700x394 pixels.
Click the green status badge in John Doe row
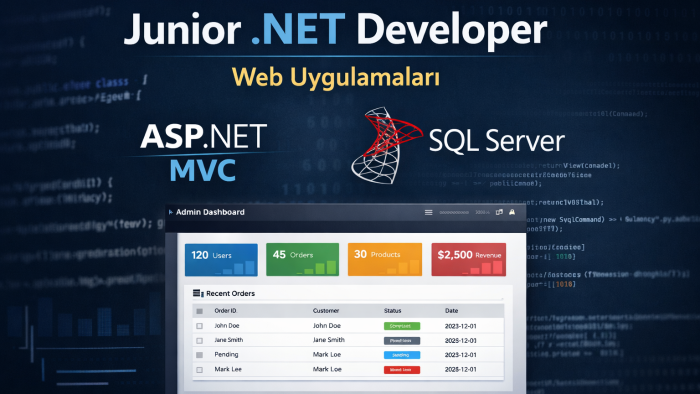pos(402,326)
